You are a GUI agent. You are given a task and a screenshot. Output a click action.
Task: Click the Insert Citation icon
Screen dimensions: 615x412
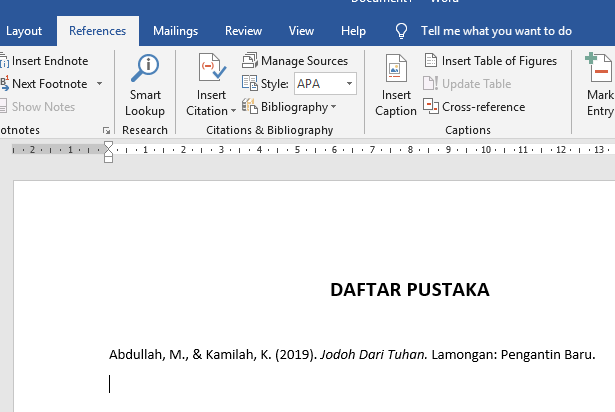212,67
